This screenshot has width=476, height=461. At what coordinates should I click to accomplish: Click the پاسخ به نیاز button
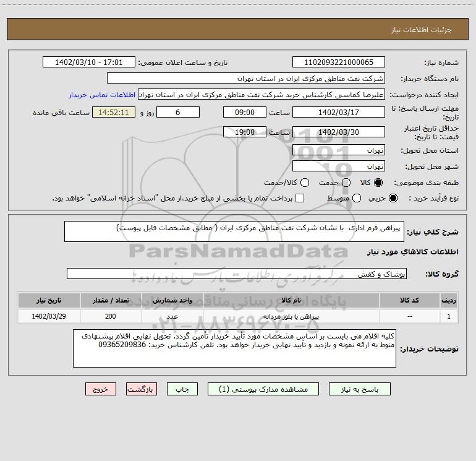pos(360,389)
